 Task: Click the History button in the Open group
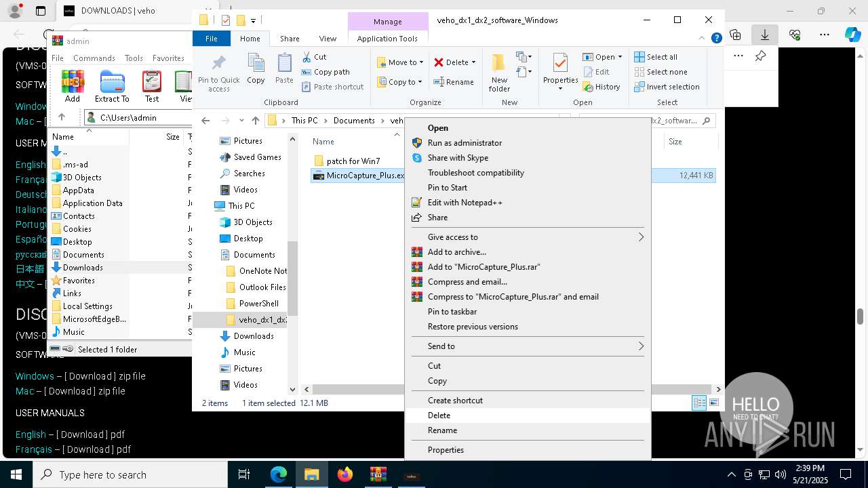[601, 87]
